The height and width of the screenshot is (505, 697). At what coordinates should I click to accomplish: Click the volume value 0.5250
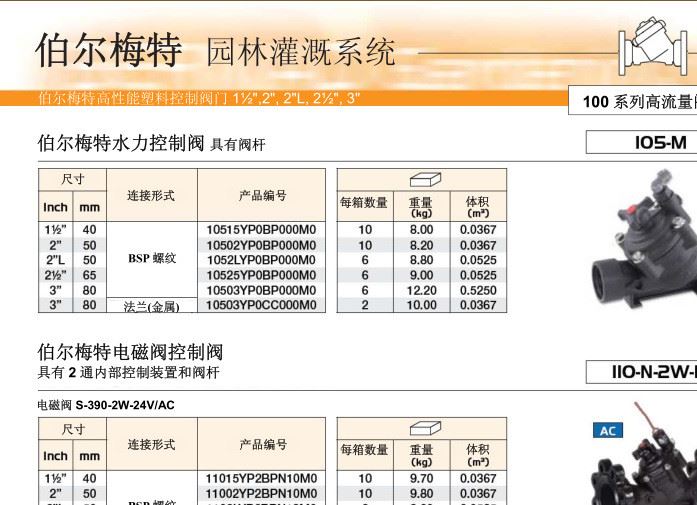tap(478, 290)
